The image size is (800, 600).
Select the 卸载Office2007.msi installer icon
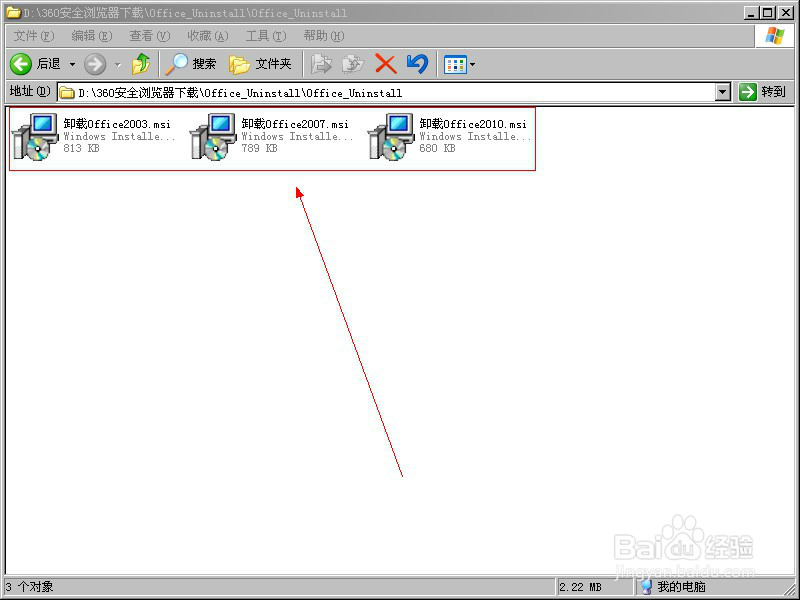tap(213, 136)
